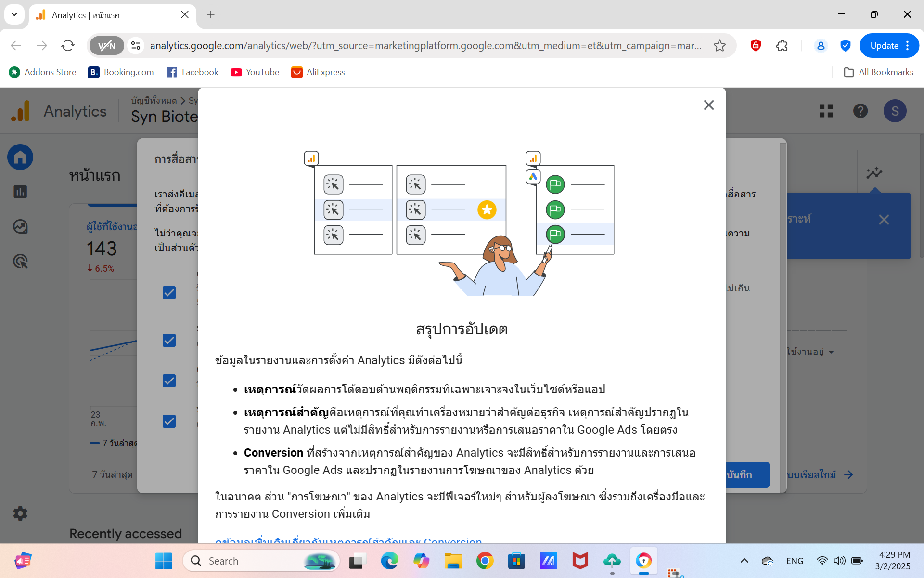Close the Analytics | หน้าแรก tab
Screen dimensions: 924x578
185,14
